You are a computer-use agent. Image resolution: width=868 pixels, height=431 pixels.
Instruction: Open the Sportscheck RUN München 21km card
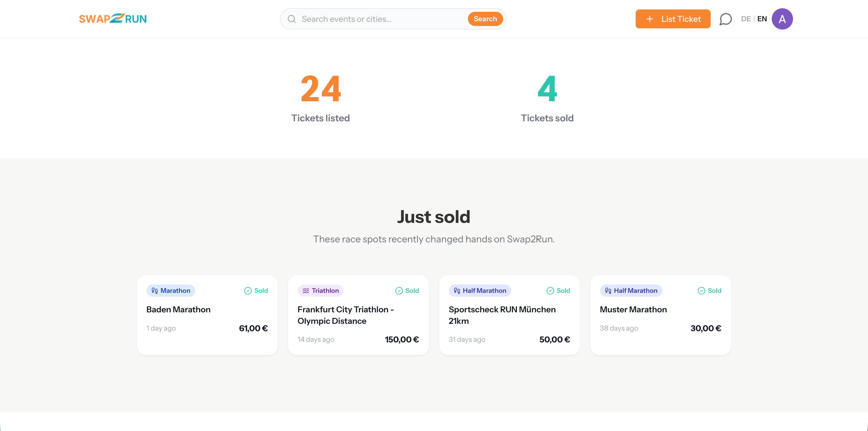coord(510,315)
